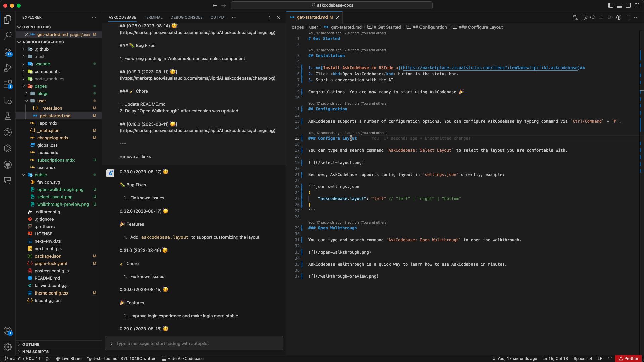Open the Accounts menu in activity bar
Viewport: 644px width, 362px height.
pyautogui.click(x=8, y=331)
